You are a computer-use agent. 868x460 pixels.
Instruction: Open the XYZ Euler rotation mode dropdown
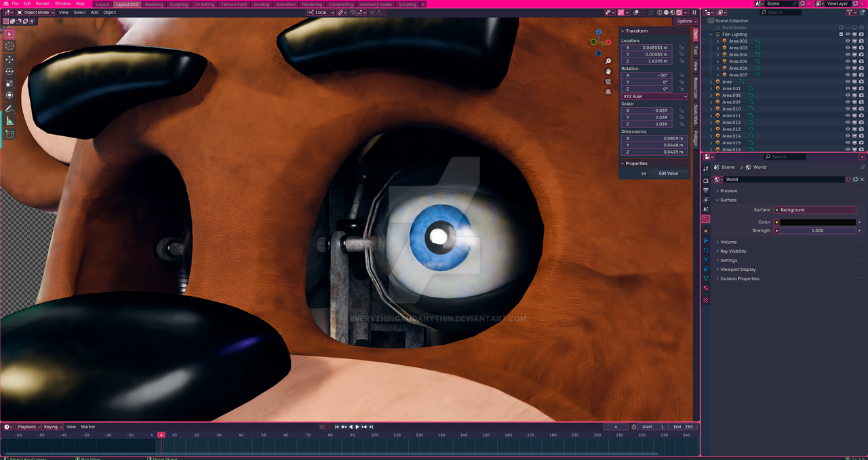654,96
